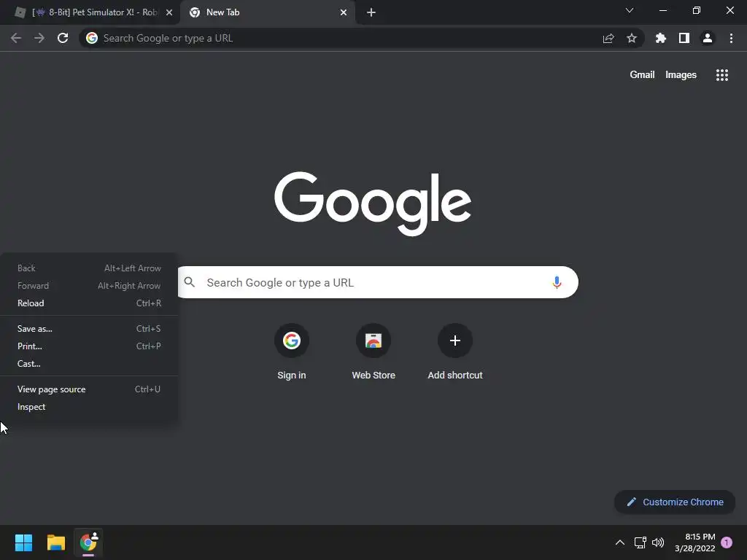Expand the tab search chevron
The image size is (747, 560).
(630, 10)
